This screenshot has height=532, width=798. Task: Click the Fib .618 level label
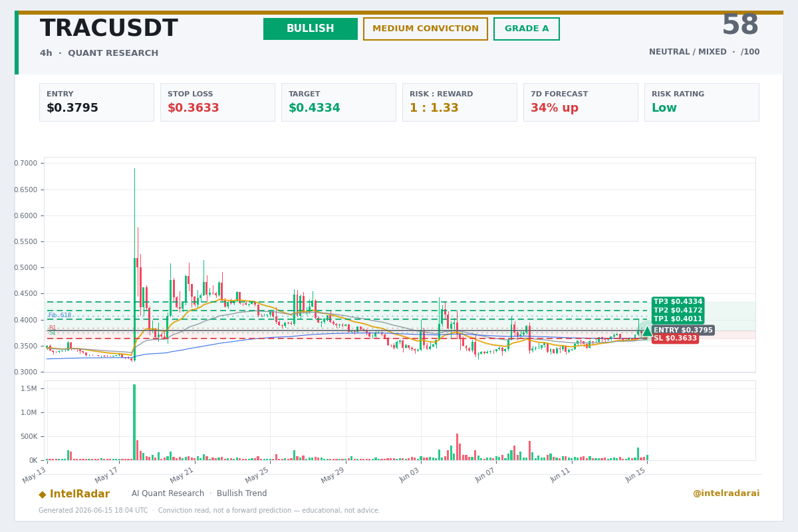point(59,315)
